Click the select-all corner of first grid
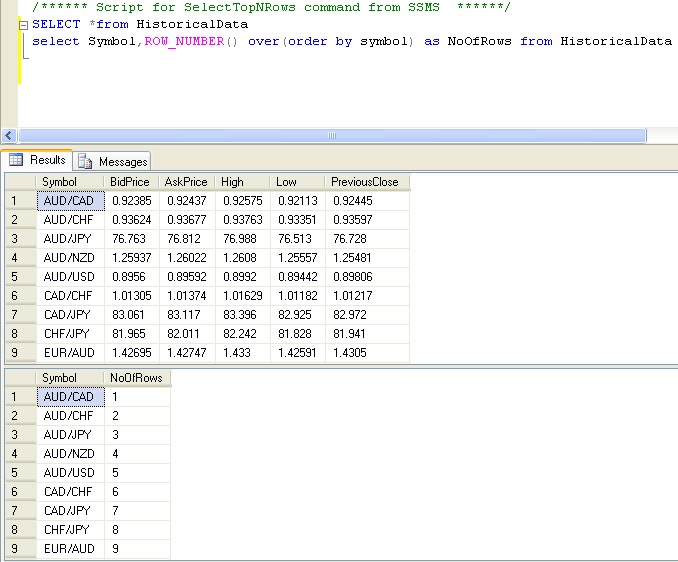678x562 pixels. [21, 182]
